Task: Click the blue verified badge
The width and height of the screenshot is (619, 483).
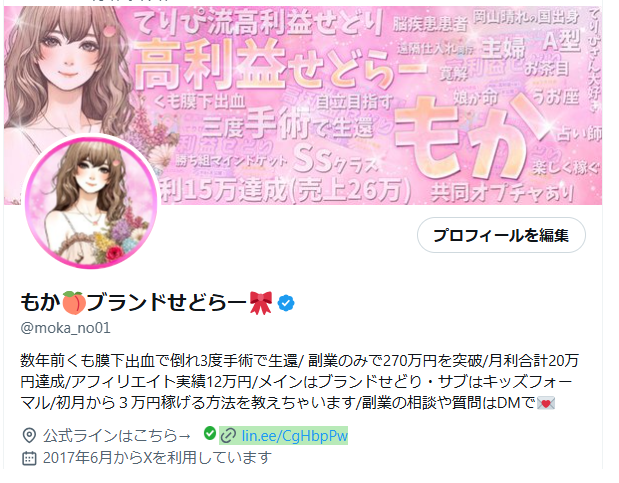Action: click(286, 303)
